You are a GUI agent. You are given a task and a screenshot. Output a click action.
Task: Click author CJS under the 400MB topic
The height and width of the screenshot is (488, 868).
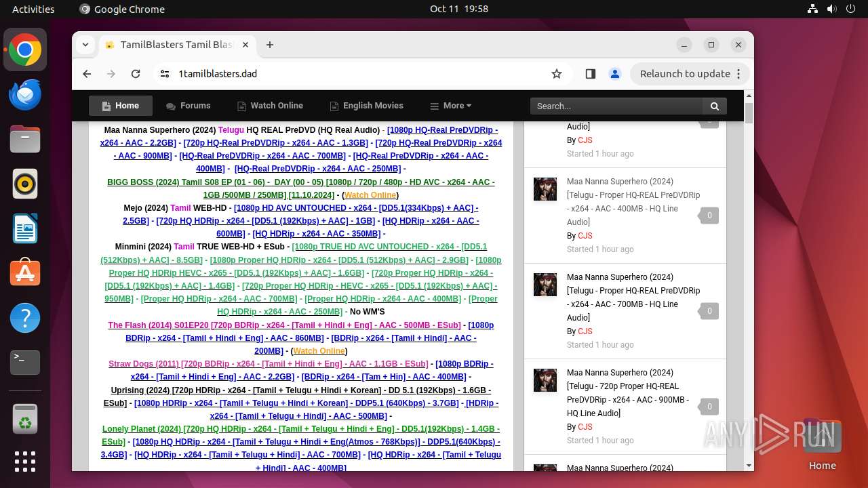point(585,236)
